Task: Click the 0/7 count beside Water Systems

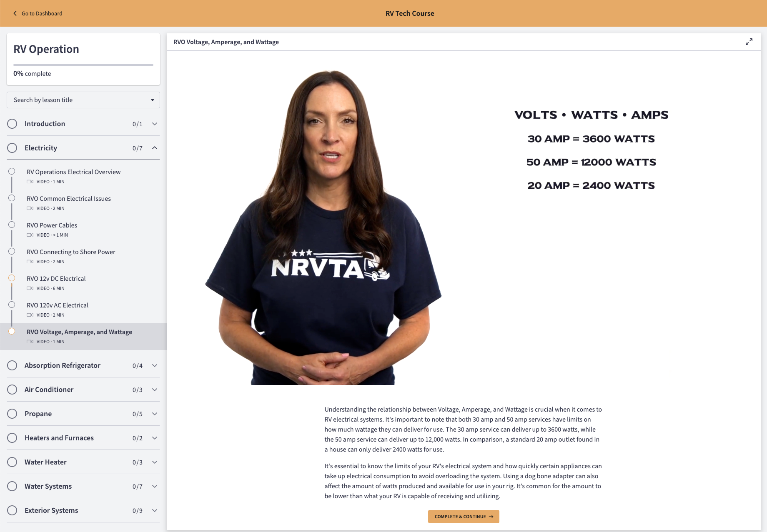Action: pos(138,487)
